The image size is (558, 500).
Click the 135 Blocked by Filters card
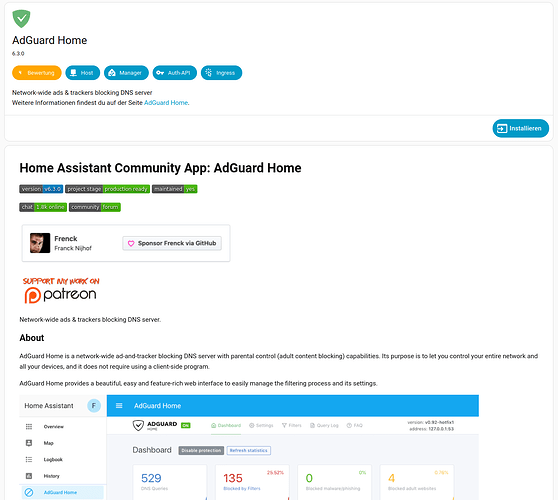coord(252,482)
